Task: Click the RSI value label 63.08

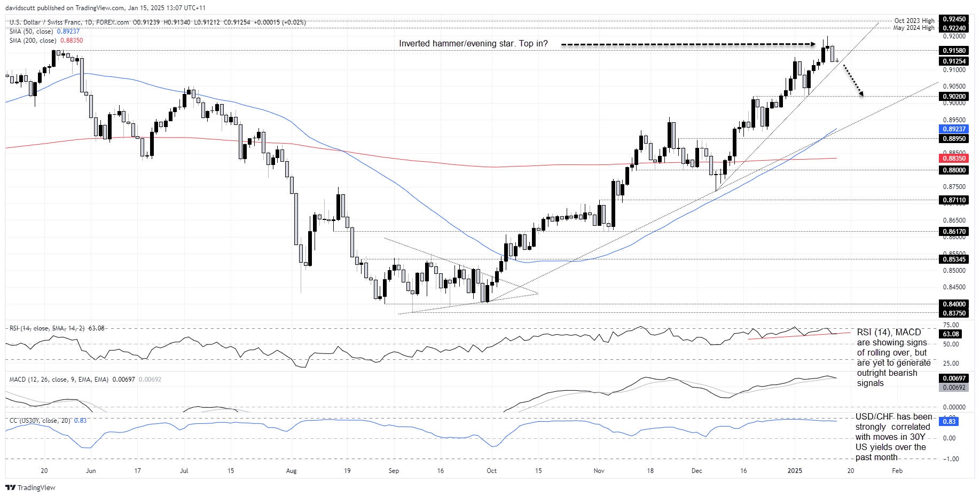Action: 950,334
